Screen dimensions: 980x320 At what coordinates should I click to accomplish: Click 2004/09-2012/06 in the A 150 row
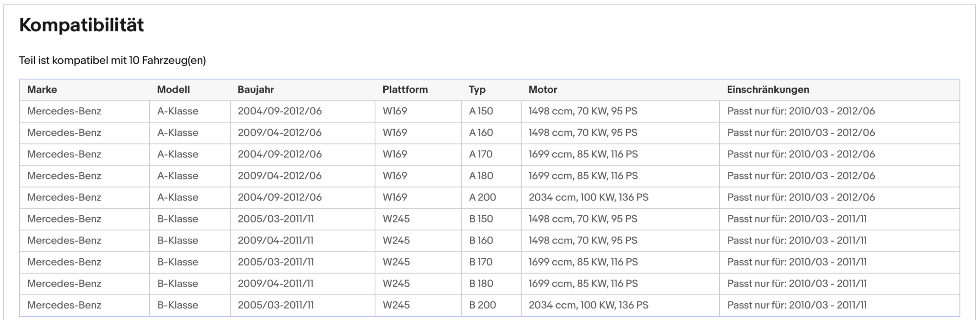(279, 111)
